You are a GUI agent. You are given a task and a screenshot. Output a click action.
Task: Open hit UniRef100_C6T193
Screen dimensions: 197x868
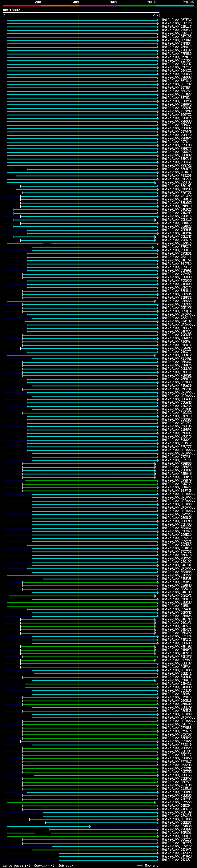(x=176, y=37)
